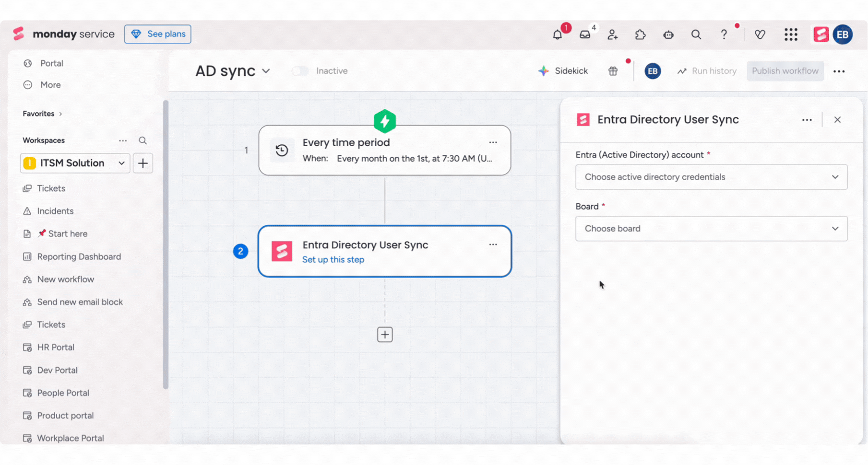Search workspaces with the magnifier icon
868x465 pixels.
pos(143,140)
